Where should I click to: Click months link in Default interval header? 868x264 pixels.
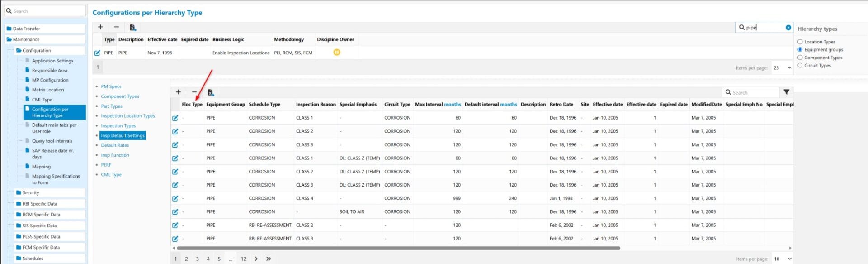509,105
